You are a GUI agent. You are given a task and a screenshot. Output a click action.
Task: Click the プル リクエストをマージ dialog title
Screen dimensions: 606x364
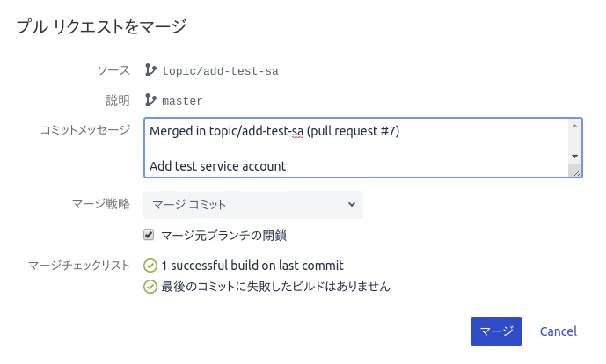tap(102, 26)
